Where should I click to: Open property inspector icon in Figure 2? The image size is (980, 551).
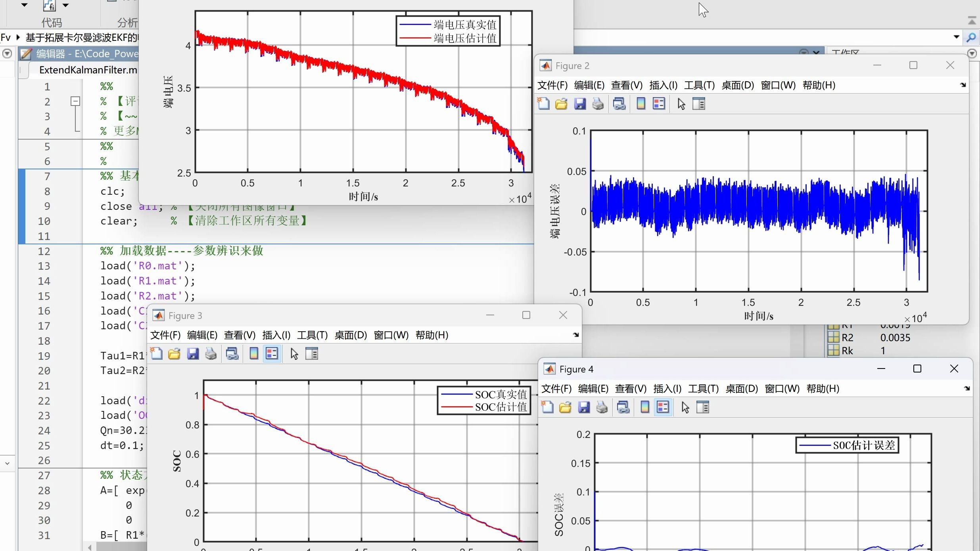699,104
